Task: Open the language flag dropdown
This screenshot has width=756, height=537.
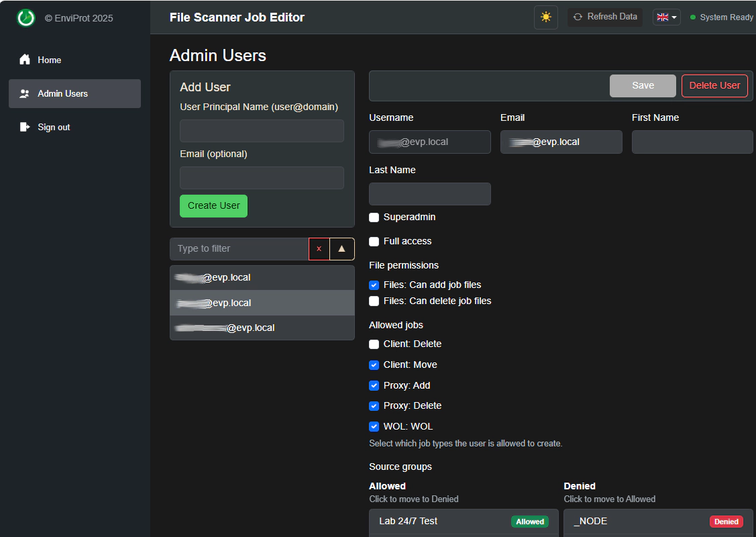Action: 666,17
